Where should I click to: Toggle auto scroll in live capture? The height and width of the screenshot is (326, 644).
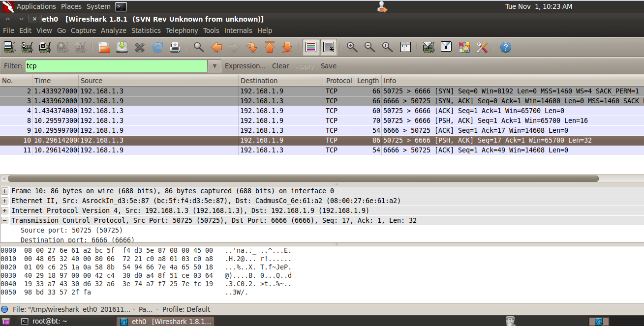click(x=329, y=47)
